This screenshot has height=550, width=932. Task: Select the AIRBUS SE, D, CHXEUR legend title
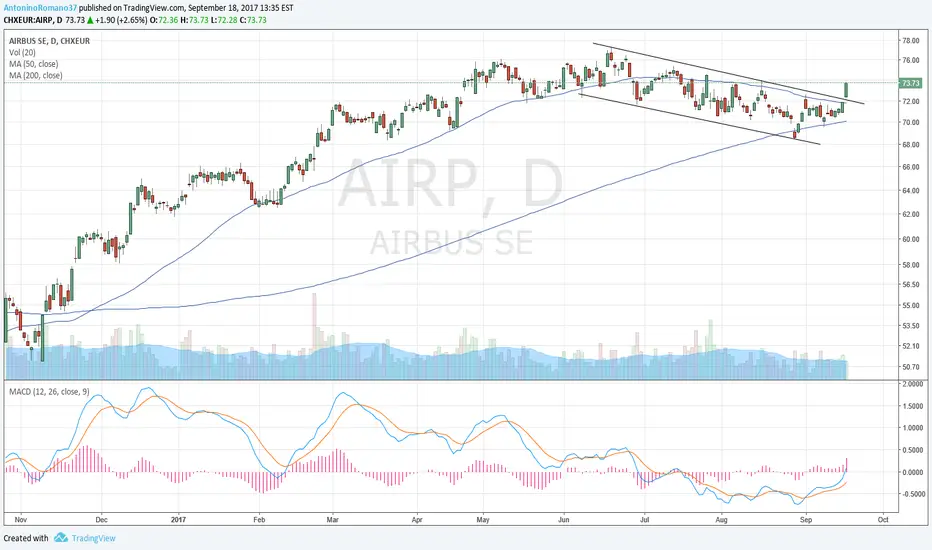point(49,41)
